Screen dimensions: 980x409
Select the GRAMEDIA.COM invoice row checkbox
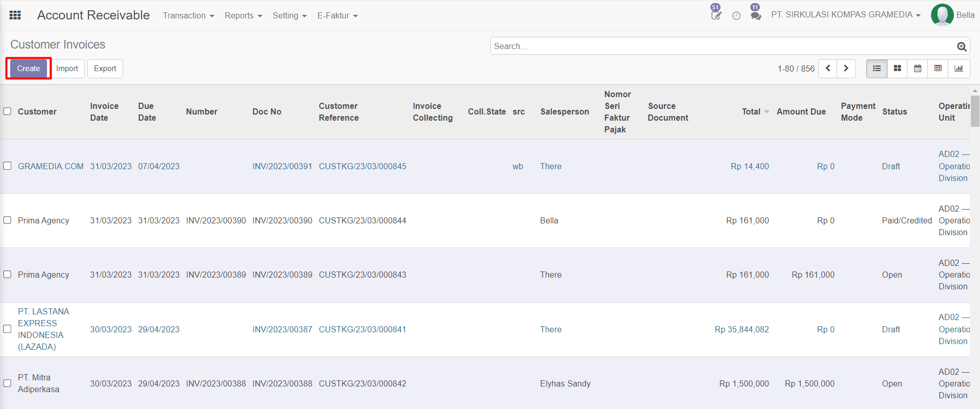click(7, 166)
